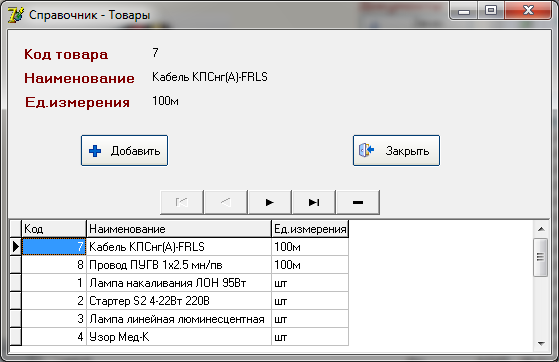This screenshot has width=559, height=362.
Task: Go to previous record navigator button
Action: click(226, 202)
